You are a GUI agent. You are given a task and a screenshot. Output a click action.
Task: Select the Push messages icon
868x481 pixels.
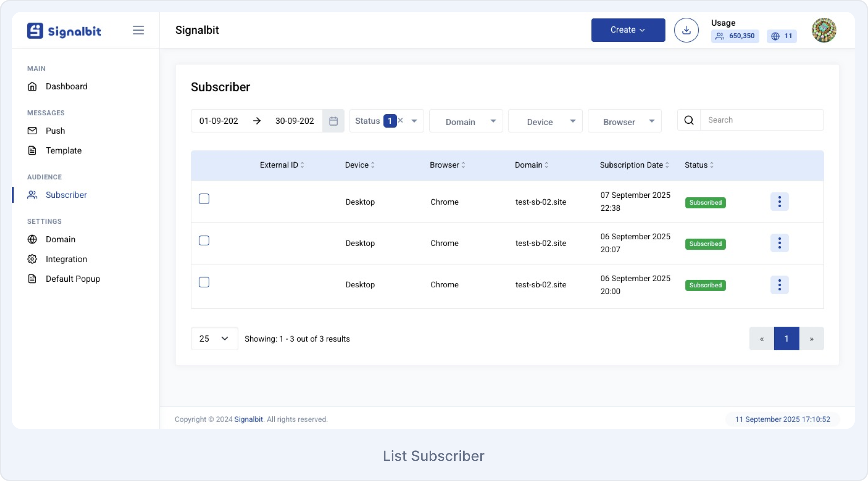33,130
